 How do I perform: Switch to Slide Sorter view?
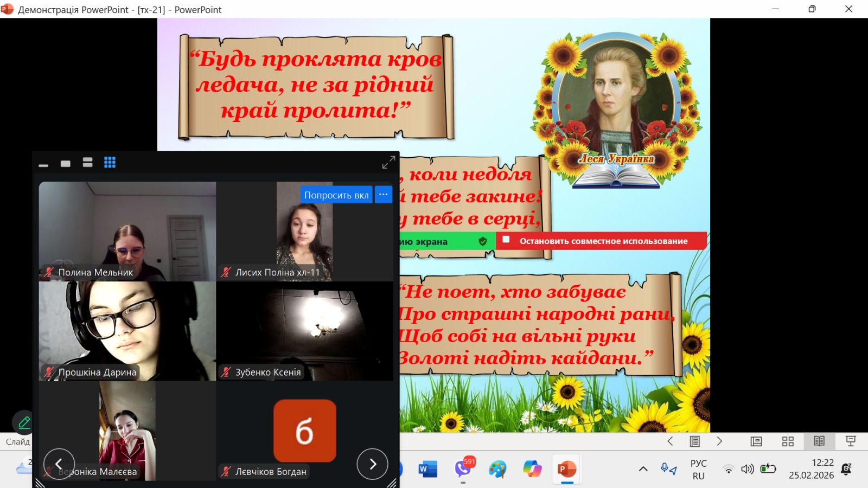click(x=788, y=441)
